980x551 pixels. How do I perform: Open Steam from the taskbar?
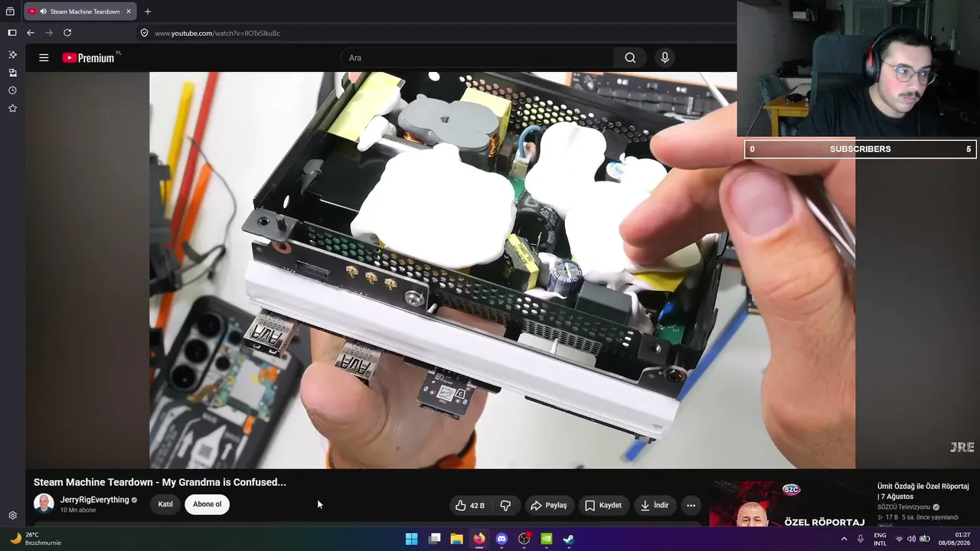click(569, 539)
